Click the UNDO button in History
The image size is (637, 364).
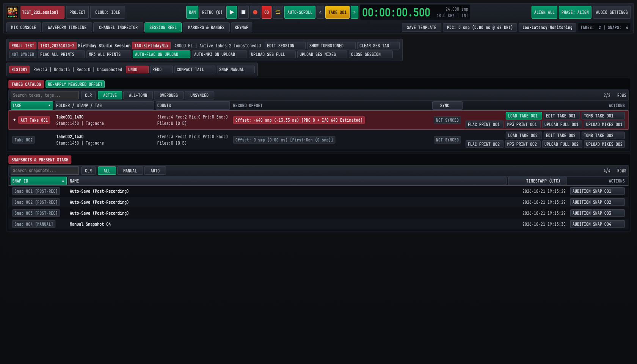click(x=137, y=69)
